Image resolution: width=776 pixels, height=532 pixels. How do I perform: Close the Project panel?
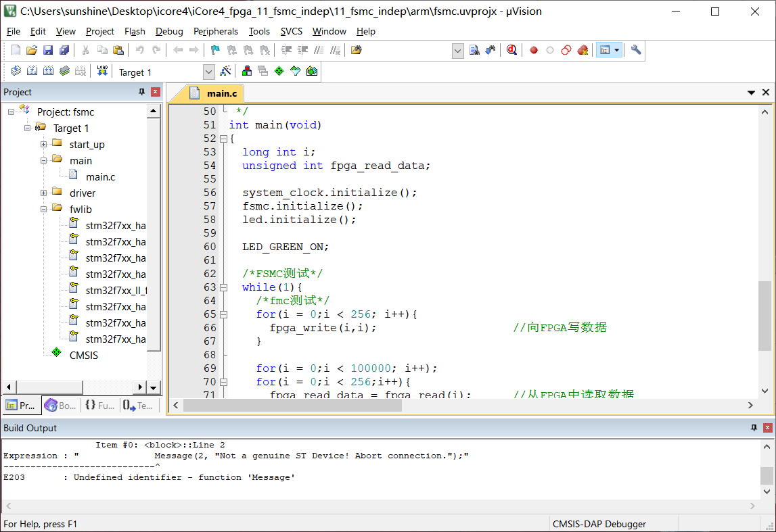coord(156,92)
